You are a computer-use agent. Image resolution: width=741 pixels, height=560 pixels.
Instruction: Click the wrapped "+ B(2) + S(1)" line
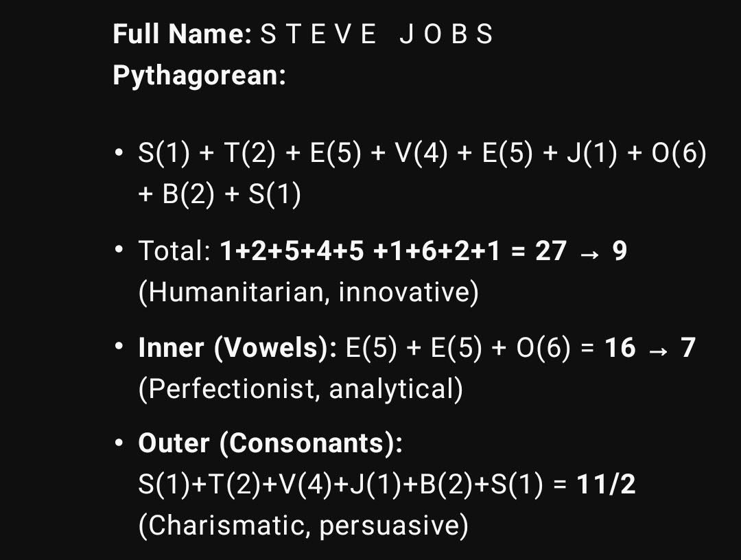[220, 195]
